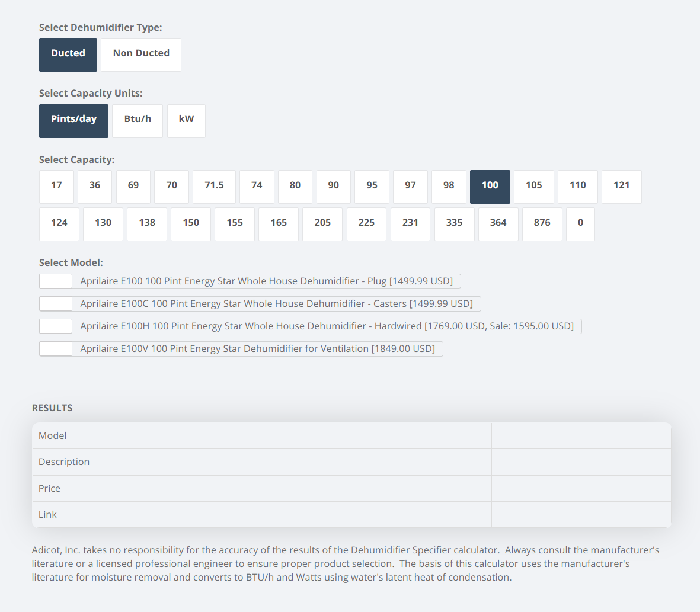Screen dimensions: 700x612
Task: Select the Aprilaire E100C Casters model
Action: pos(56,303)
